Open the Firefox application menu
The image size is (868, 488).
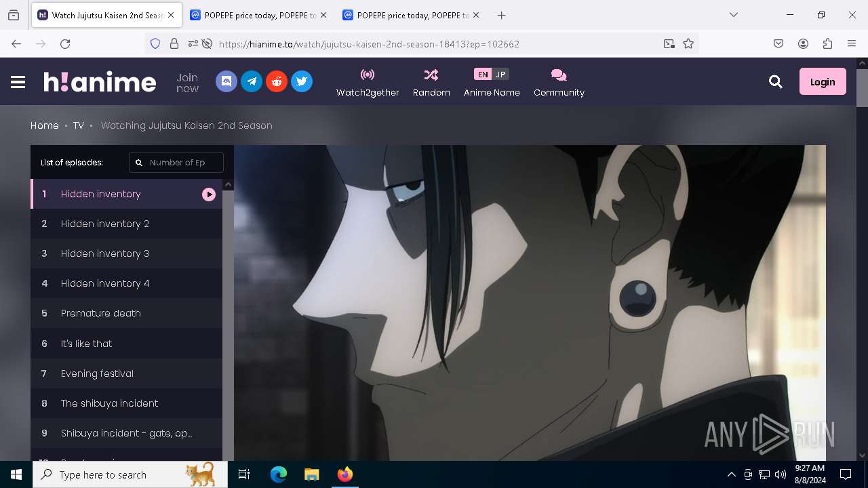(x=852, y=43)
